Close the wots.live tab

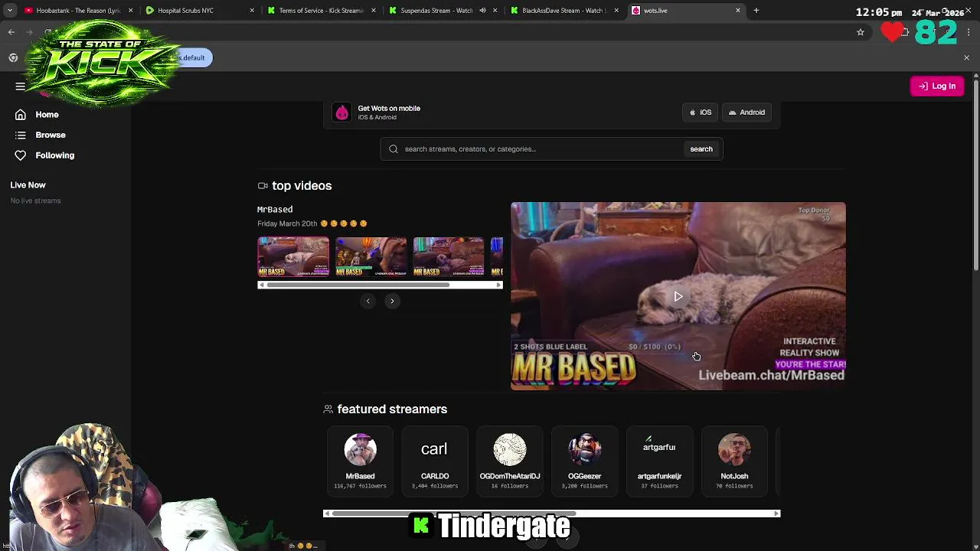click(x=738, y=11)
